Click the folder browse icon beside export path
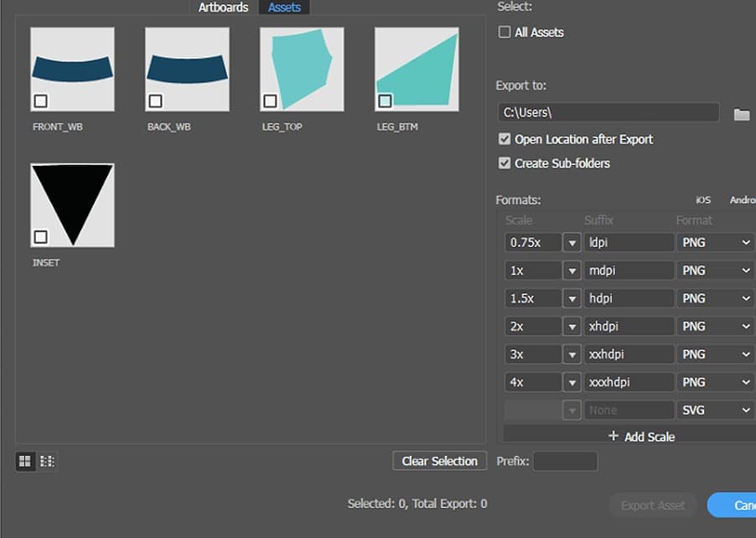 tap(741, 114)
